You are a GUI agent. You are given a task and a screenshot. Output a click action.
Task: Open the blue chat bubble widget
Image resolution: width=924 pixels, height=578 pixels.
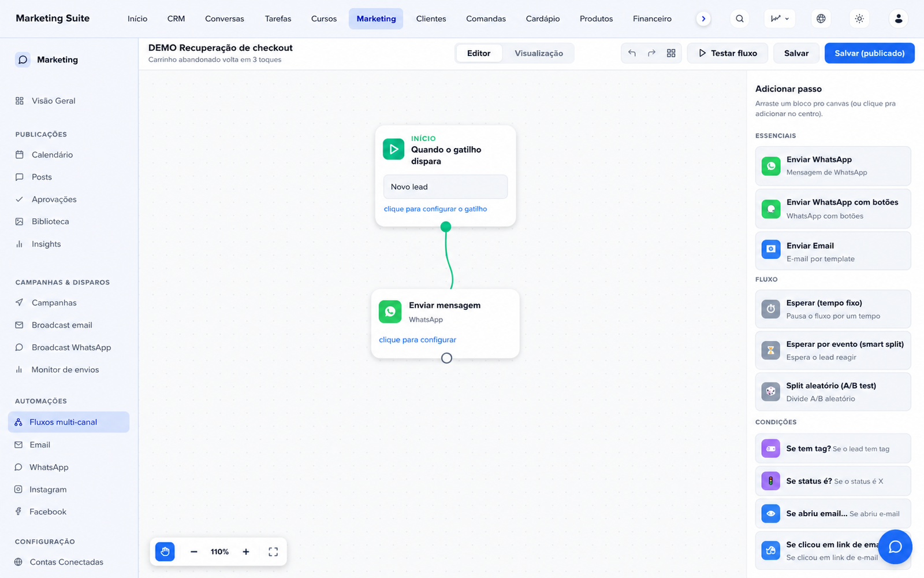click(895, 547)
